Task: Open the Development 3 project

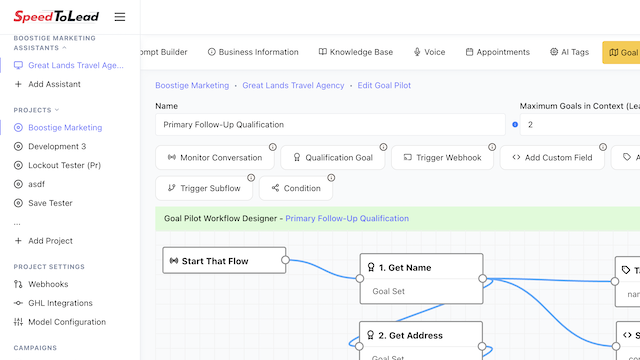Action: 50,146
